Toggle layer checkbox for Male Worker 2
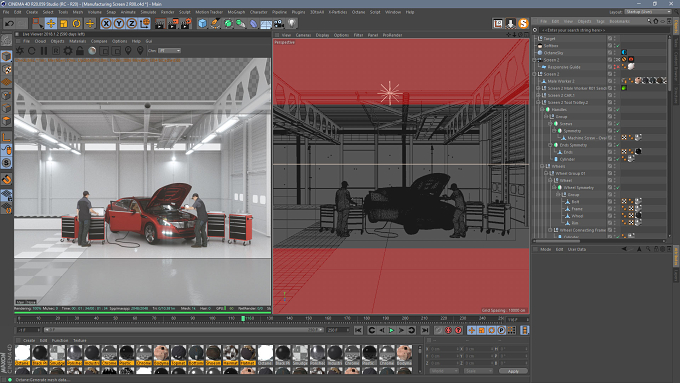Image resolution: width=680 pixels, height=383 pixels. (x=610, y=81)
